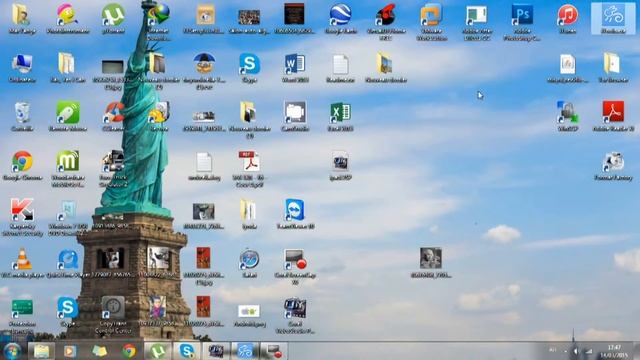
Task: Show hidden system tray icons arrow
Action: pyautogui.click(x=565, y=351)
